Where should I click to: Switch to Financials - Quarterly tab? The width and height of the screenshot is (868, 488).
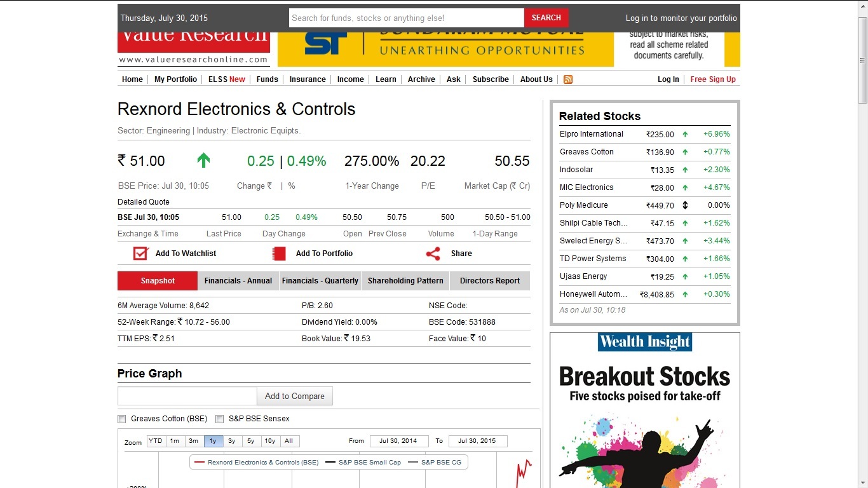(x=320, y=281)
